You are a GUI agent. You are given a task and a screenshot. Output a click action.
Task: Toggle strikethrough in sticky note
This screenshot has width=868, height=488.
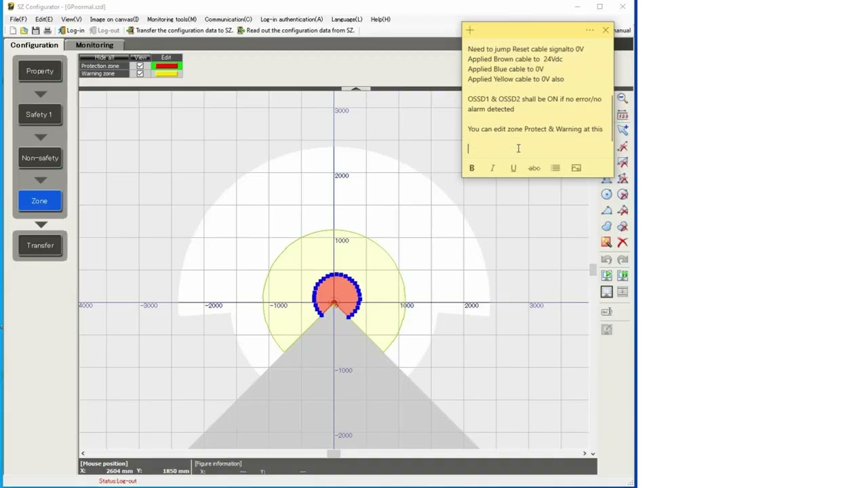534,168
